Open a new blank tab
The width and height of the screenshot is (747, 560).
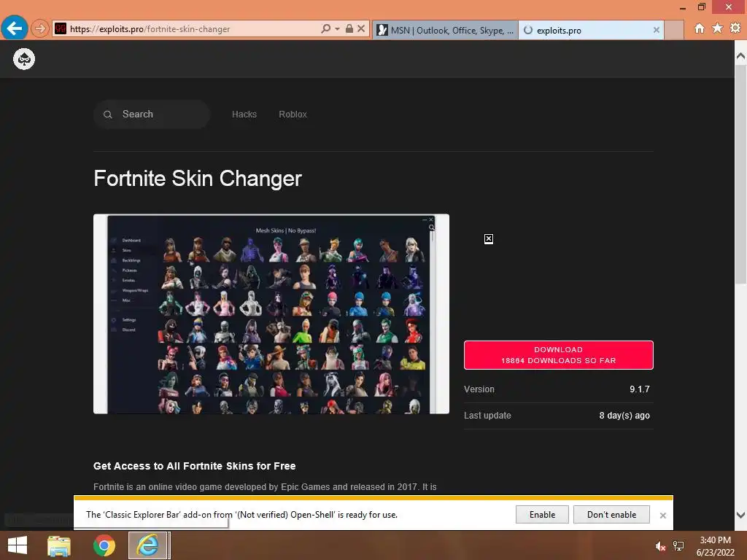673,30
